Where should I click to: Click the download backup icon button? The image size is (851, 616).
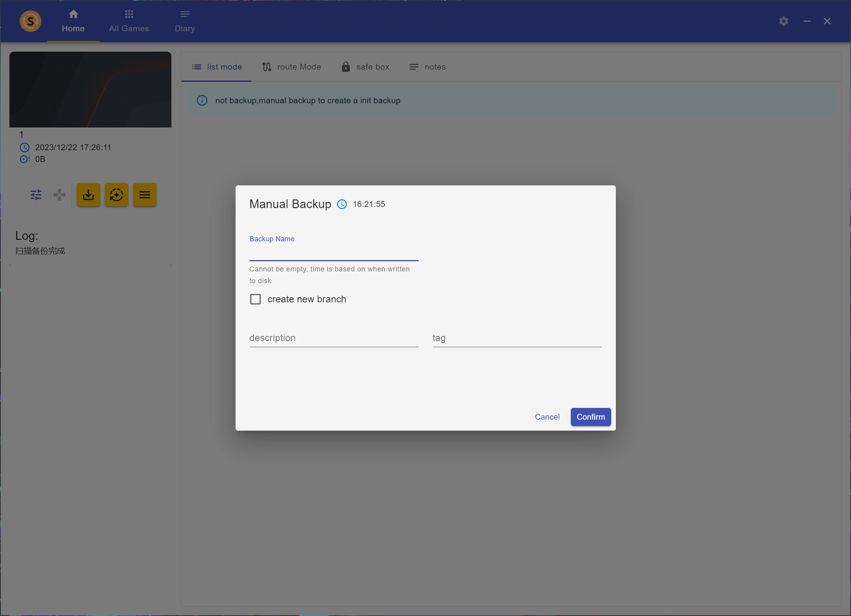coord(88,195)
